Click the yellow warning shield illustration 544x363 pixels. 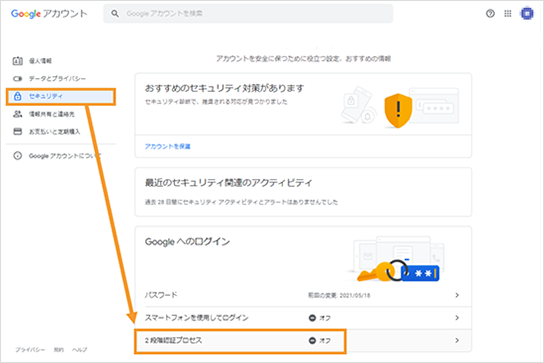point(398,111)
